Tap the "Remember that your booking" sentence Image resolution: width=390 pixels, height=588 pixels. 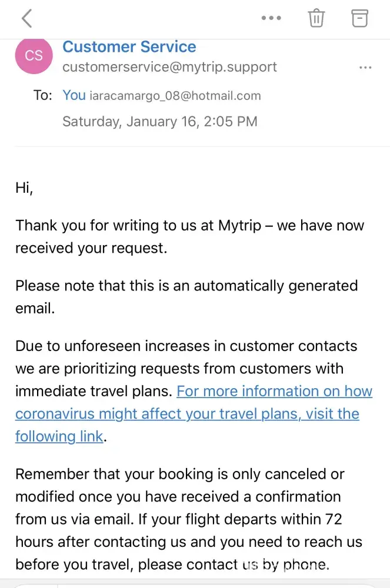(x=179, y=474)
